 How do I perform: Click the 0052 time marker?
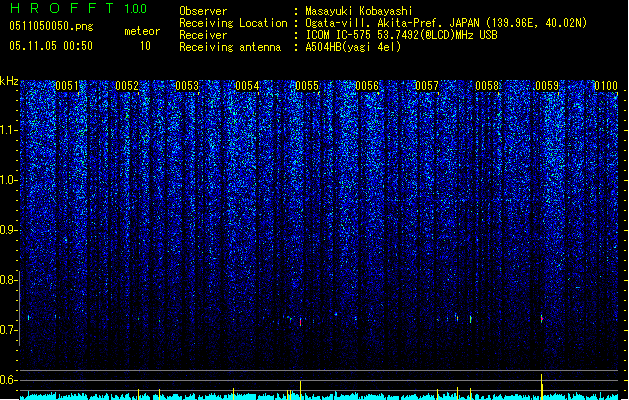[x=127, y=86]
